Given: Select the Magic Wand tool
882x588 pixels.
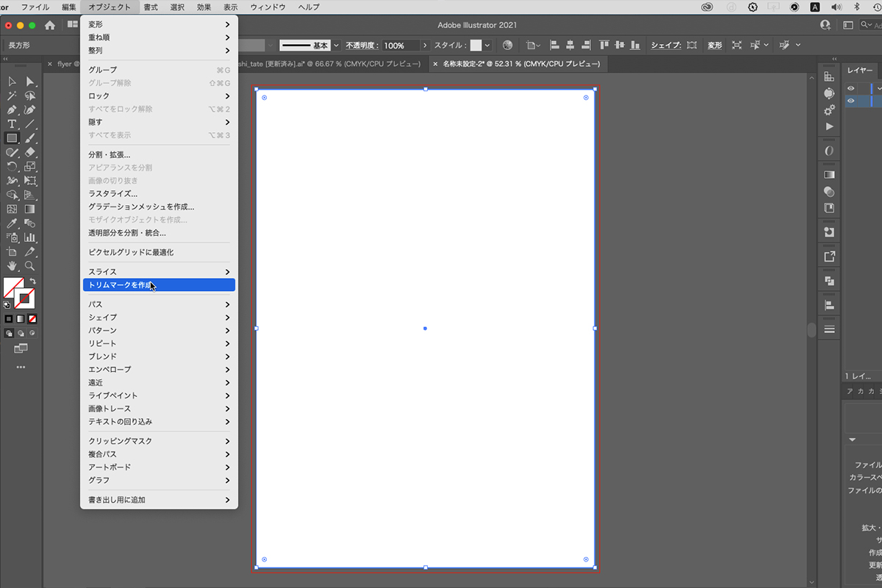Looking at the screenshot, I should [x=12, y=96].
